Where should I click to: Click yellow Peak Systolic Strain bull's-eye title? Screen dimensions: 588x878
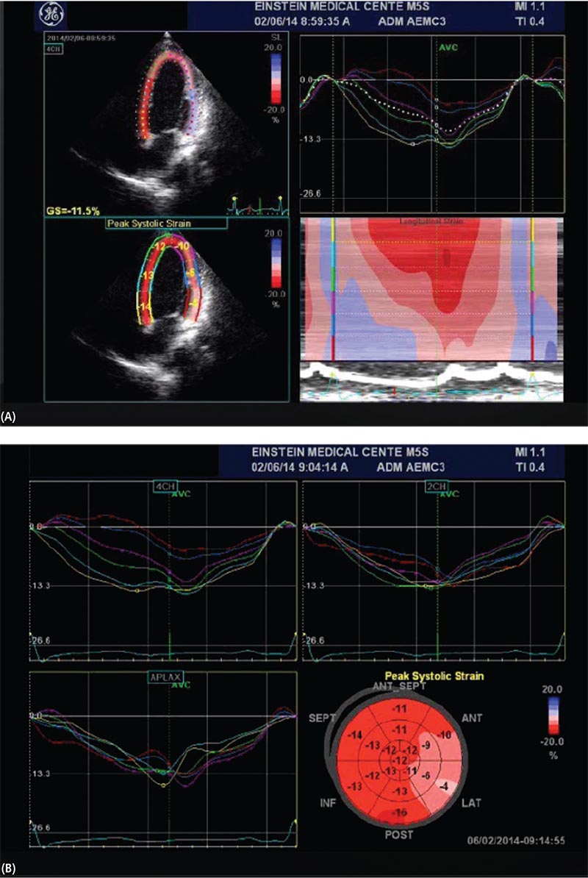pos(429,675)
